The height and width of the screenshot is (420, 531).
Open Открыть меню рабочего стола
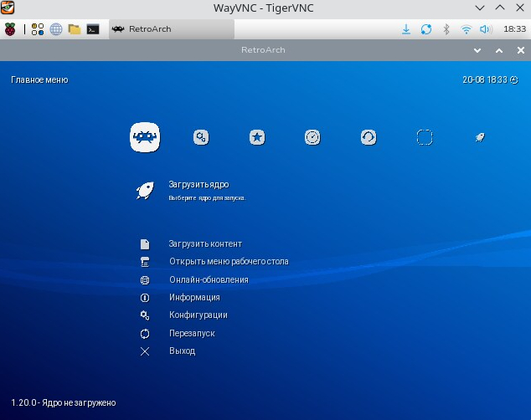click(229, 261)
